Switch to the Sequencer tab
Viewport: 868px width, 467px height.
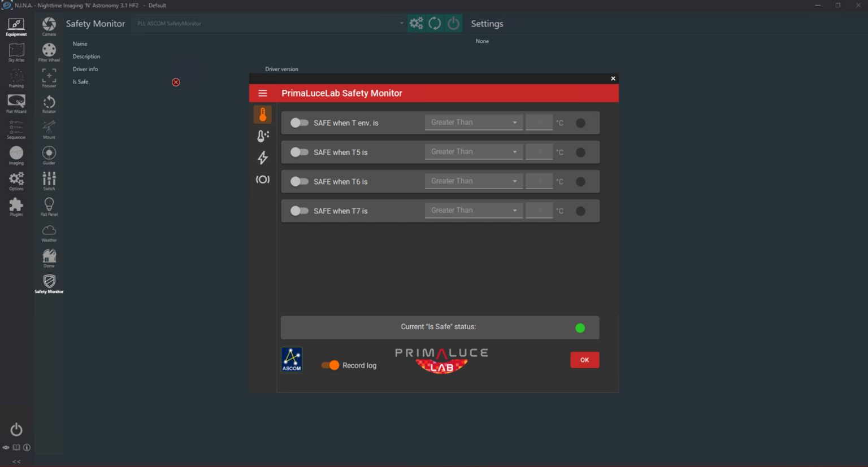click(x=16, y=129)
